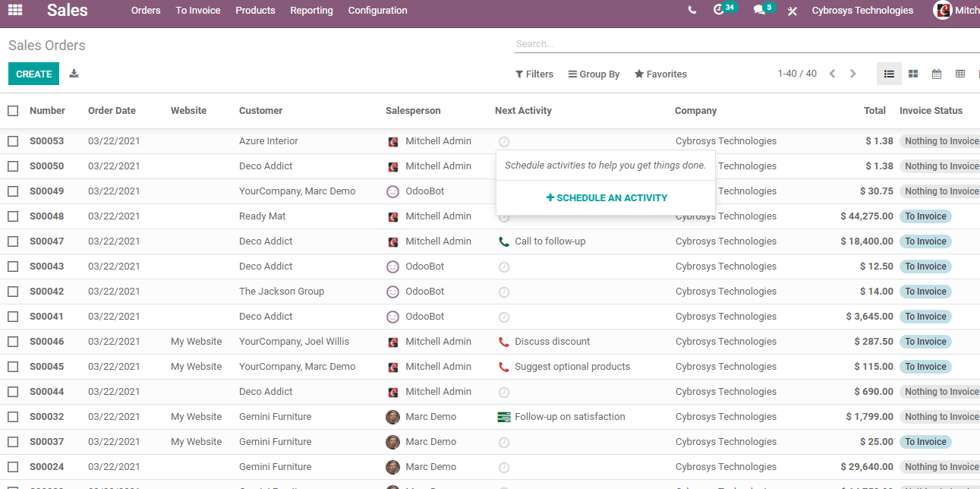980x489 pixels.
Task: Click red phone icon for Suggest optional products
Action: [x=504, y=367]
